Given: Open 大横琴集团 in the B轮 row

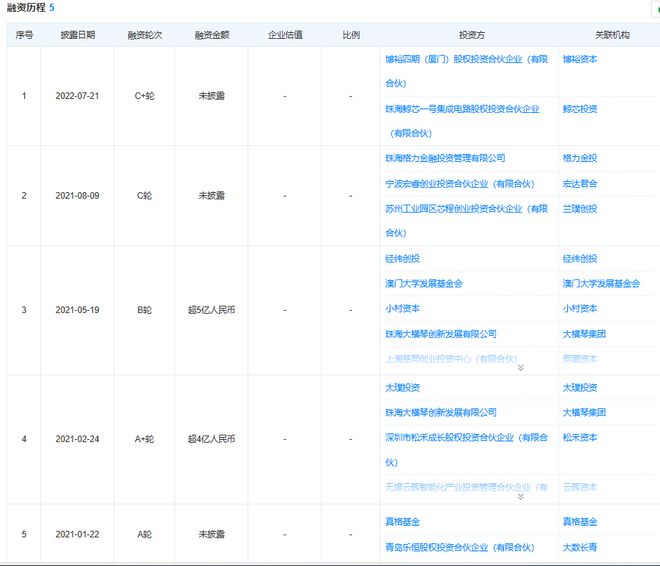Looking at the screenshot, I should point(584,334).
